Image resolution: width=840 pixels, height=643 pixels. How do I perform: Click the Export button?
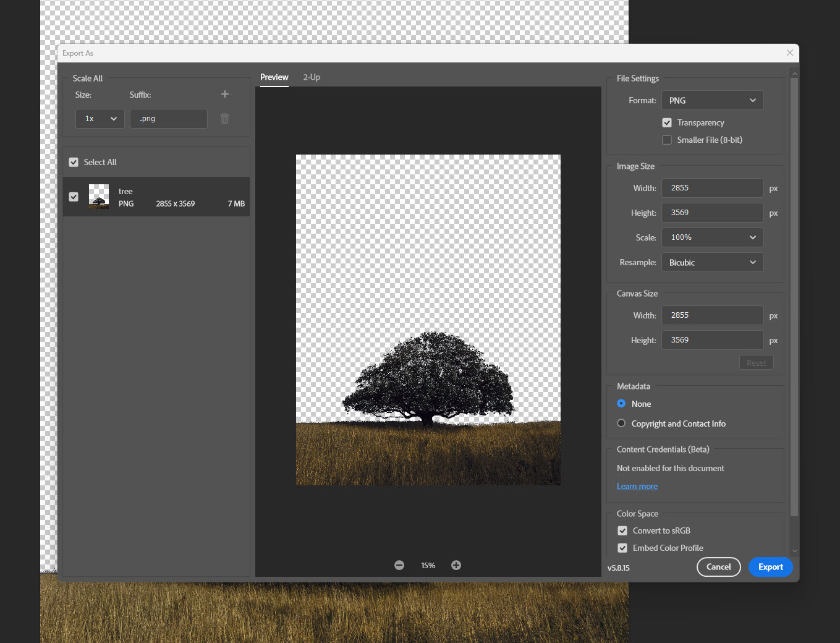pos(770,567)
